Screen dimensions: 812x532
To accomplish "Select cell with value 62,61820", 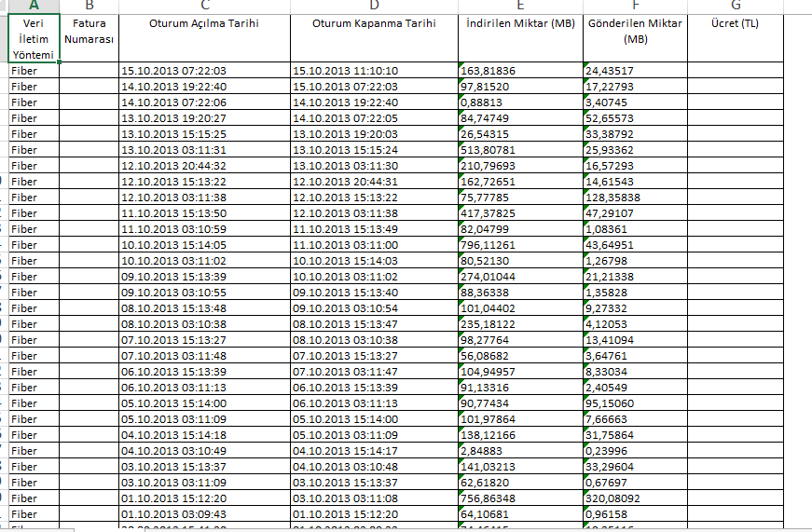I will tap(520, 483).
